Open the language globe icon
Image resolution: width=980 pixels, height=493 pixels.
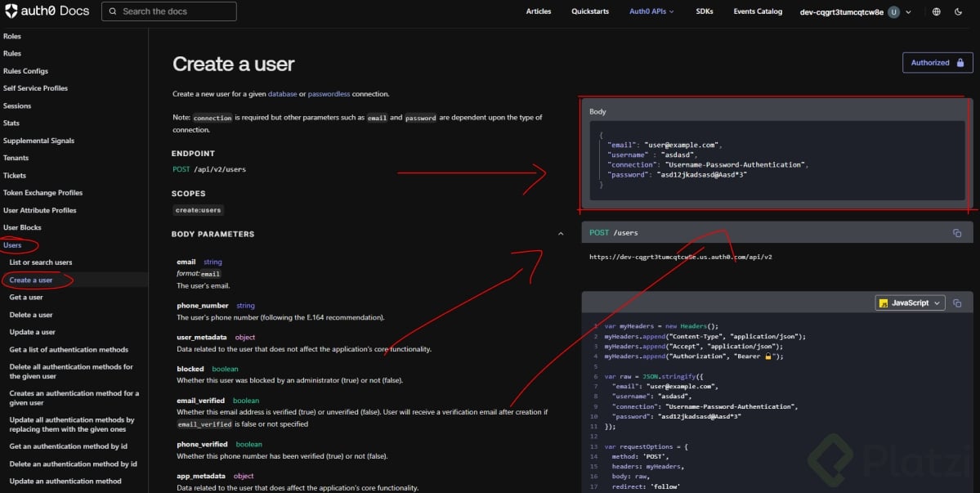[936, 12]
